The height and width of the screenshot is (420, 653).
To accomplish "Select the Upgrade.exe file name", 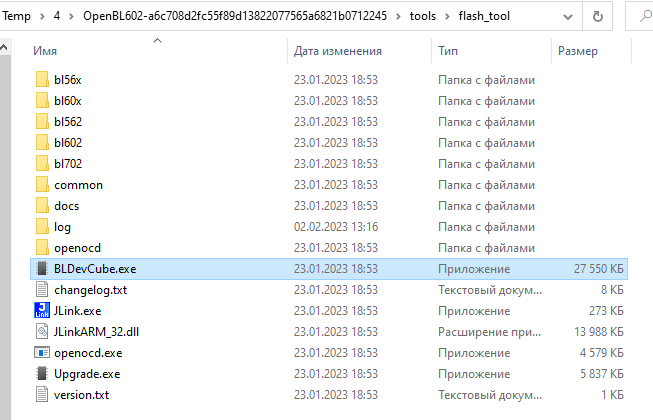I will (87, 374).
